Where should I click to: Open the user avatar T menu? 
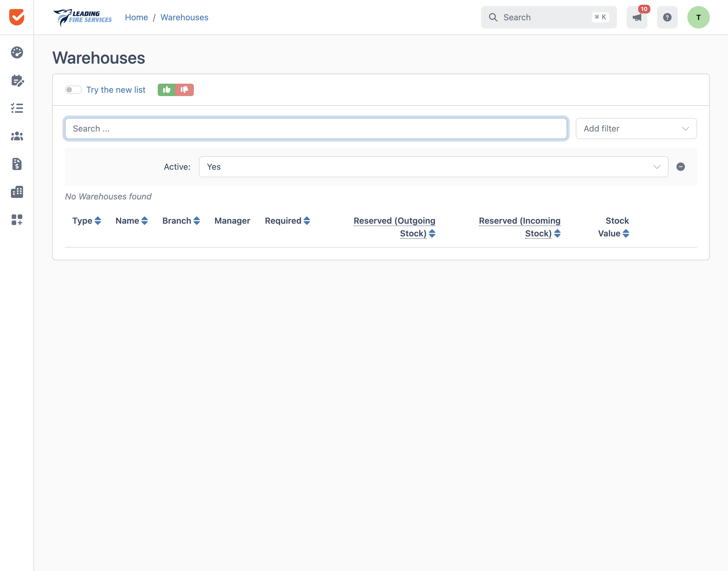[698, 17]
